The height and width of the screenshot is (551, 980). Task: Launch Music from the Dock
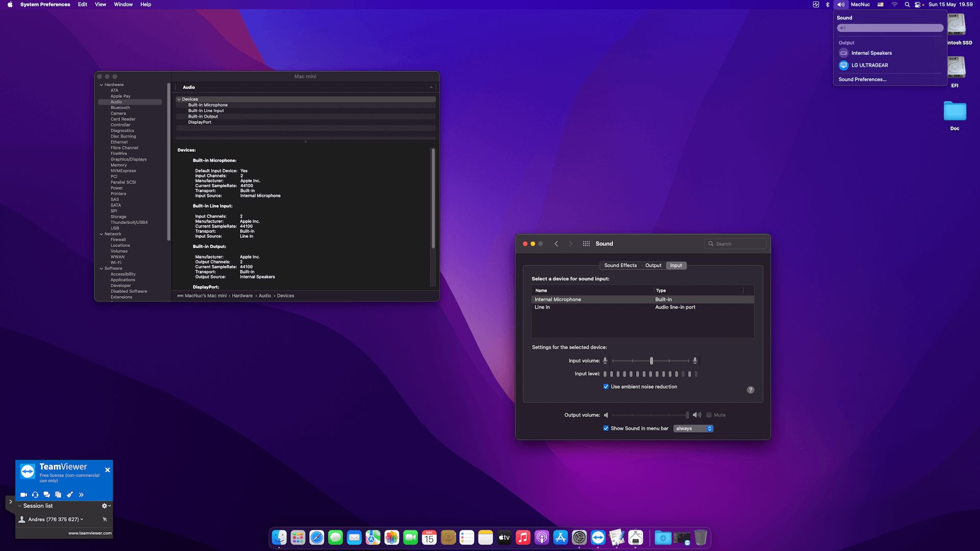click(x=523, y=537)
